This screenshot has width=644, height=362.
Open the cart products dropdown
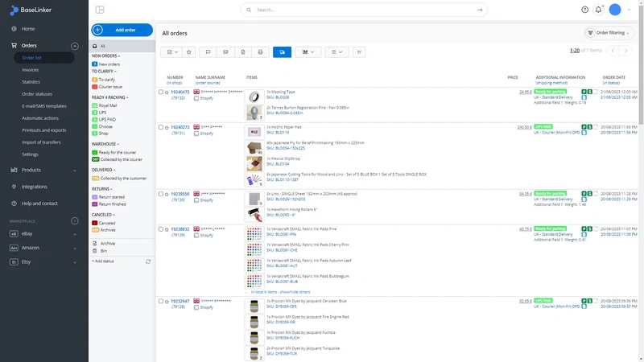[308, 52]
